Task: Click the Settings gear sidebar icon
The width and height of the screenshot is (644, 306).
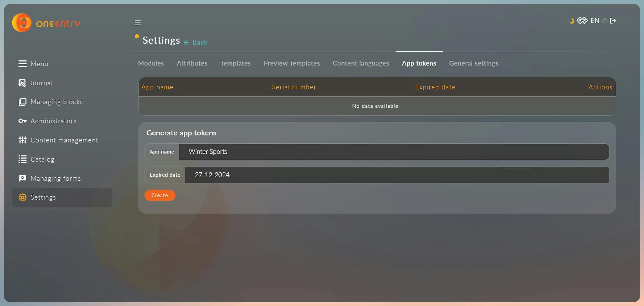Action: coord(22,197)
